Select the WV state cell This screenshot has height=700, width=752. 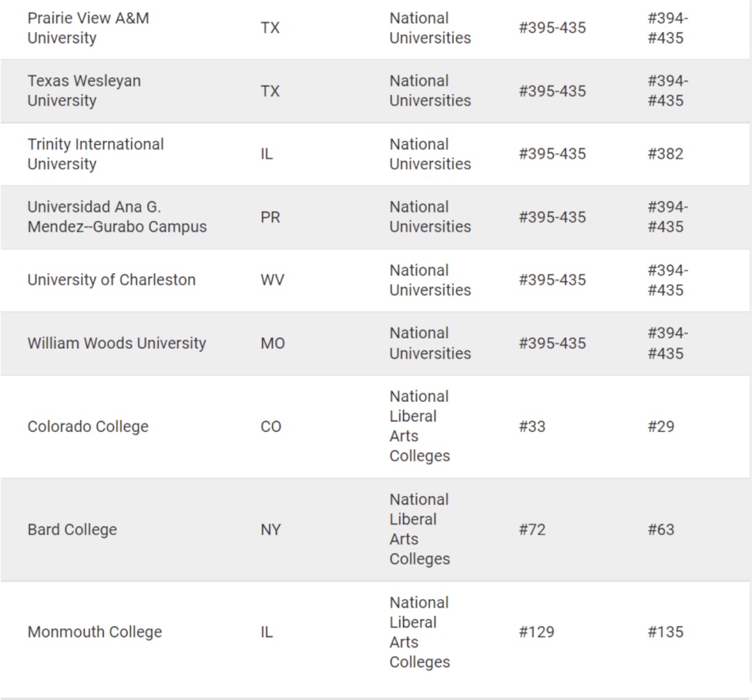click(272, 280)
